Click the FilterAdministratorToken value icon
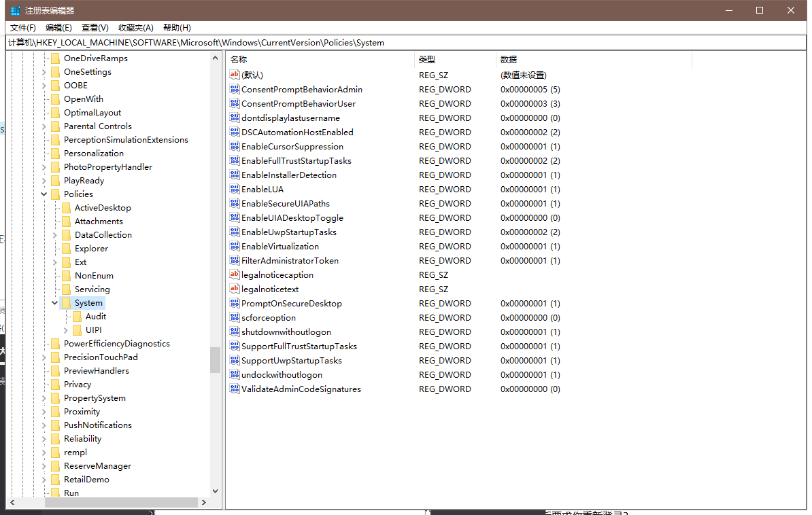Screen dimensions: 812x515 click(235, 260)
